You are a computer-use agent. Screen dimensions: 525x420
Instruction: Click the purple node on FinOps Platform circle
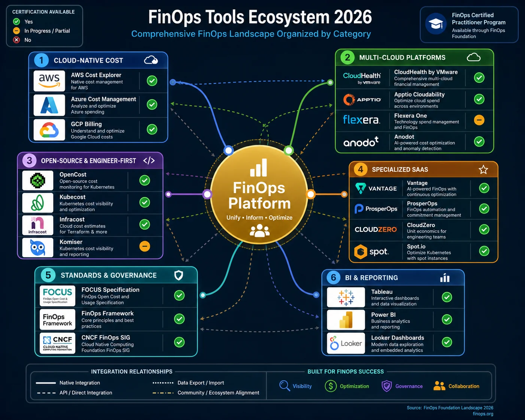(207, 194)
